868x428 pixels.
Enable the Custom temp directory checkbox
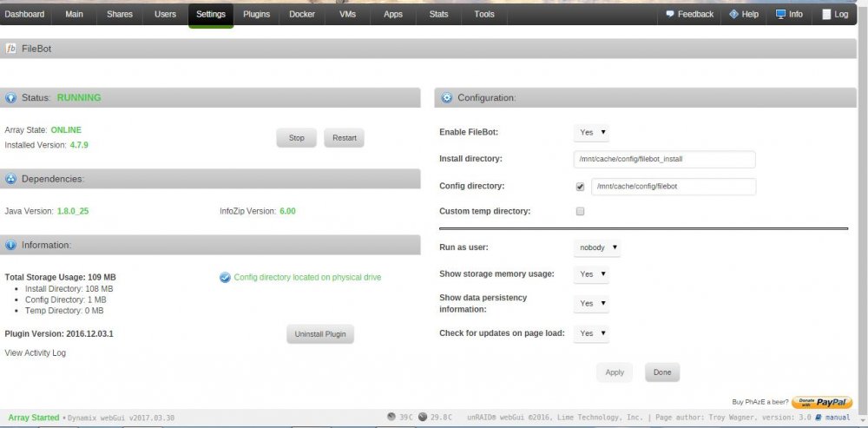(580, 212)
